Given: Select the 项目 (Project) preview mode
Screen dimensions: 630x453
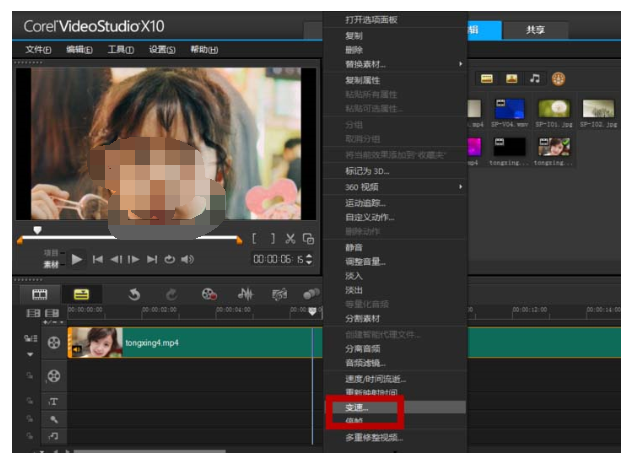Looking at the screenshot, I should [x=51, y=253].
